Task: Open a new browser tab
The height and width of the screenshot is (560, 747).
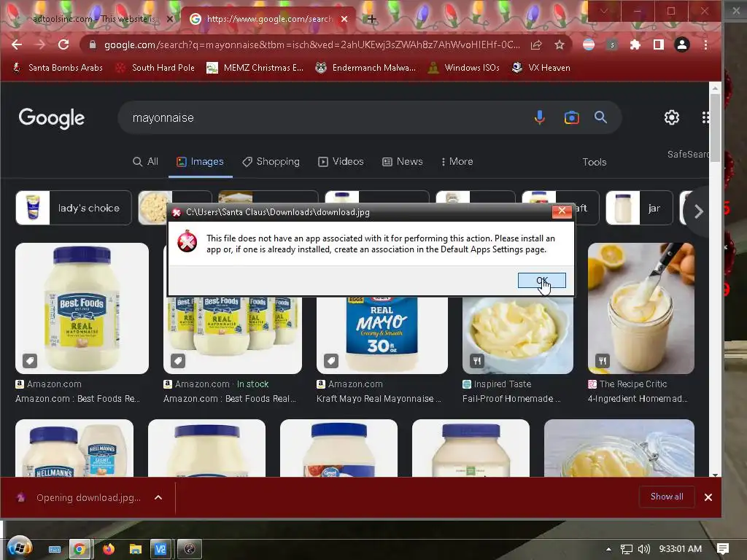Action: coord(371,19)
